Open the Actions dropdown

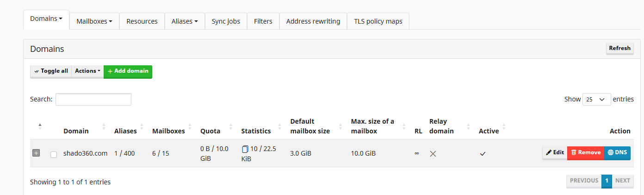[88, 71]
